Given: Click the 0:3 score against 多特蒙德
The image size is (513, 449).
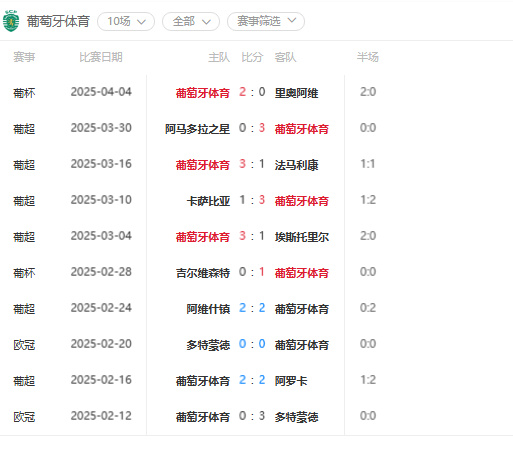Looking at the screenshot, I should pyautogui.click(x=252, y=416).
